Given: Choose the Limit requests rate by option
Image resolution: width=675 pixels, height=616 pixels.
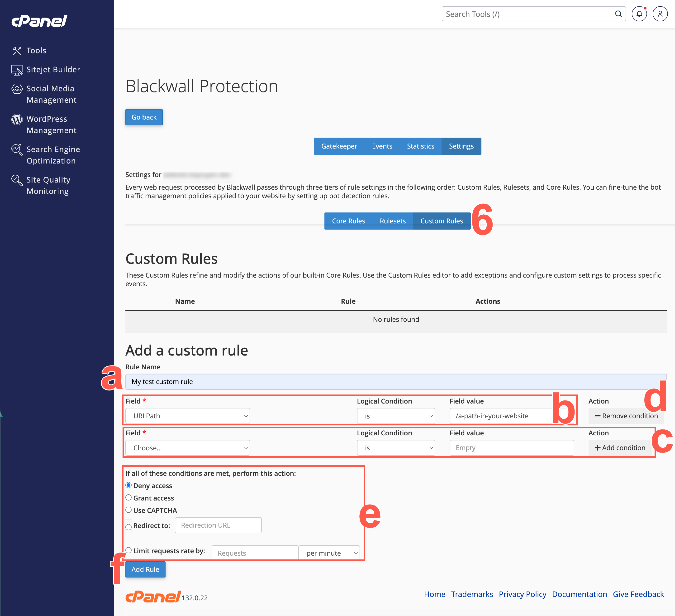Looking at the screenshot, I should tap(128, 550).
